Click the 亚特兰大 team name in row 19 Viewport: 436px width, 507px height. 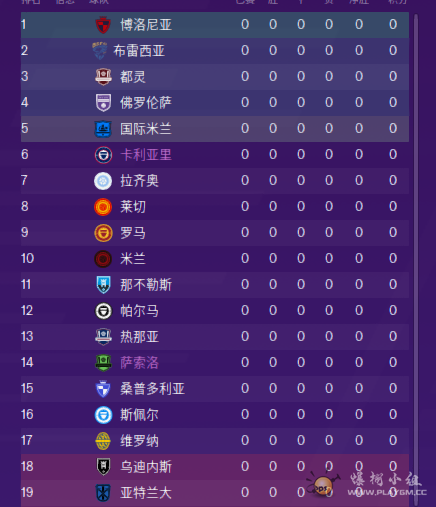pyautogui.click(x=146, y=493)
